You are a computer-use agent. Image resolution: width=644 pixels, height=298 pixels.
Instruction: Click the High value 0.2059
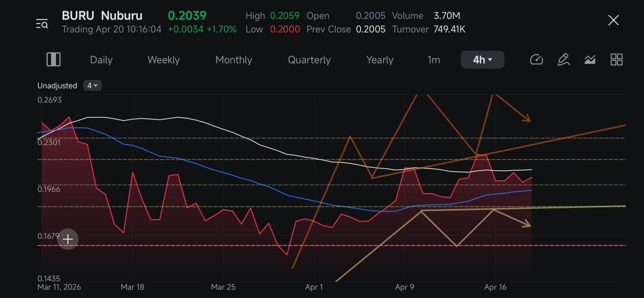(x=285, y=16)
